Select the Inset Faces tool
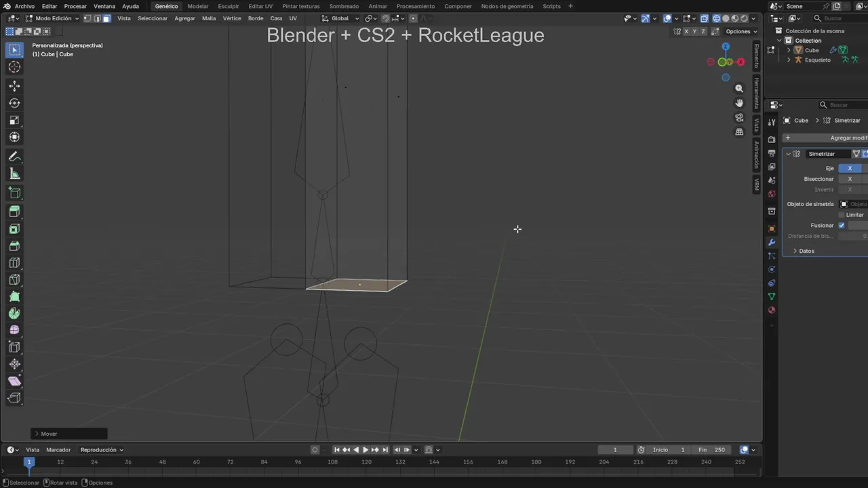 pos(14,228)
